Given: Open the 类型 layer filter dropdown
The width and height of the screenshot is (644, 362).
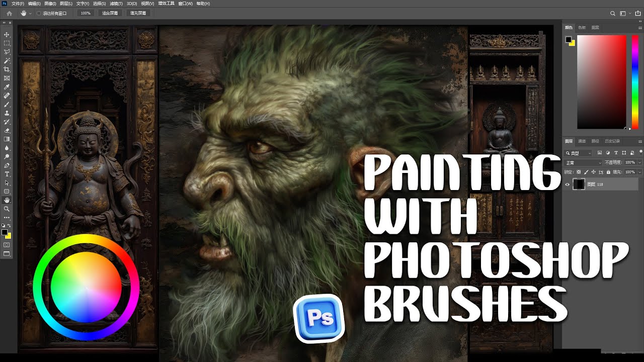Looking at the screenshot, I should coord(579,153).
